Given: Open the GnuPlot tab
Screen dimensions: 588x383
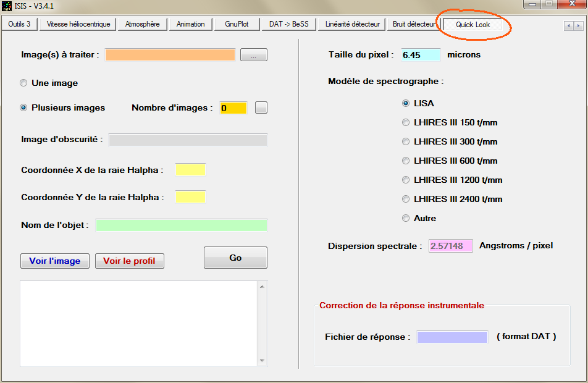Looking at the screenshot, I should point(237,24).
